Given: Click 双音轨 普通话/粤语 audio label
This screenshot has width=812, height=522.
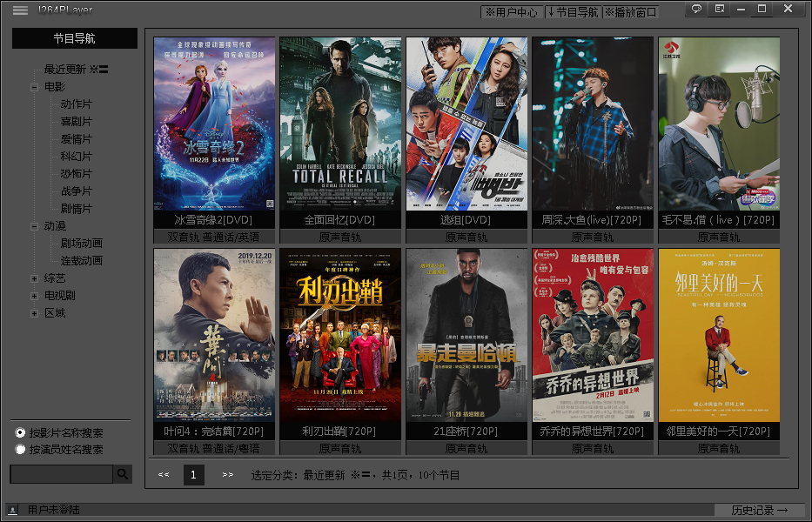Looking at the screenshot, I should [x=213, y=448].
